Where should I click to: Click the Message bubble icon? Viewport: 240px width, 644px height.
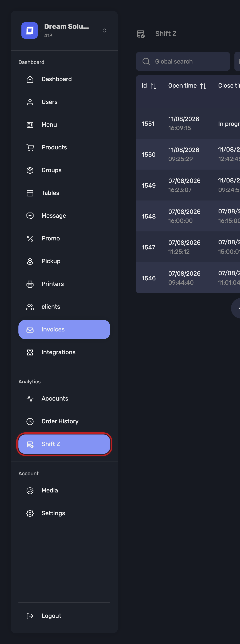pos(30,216)
